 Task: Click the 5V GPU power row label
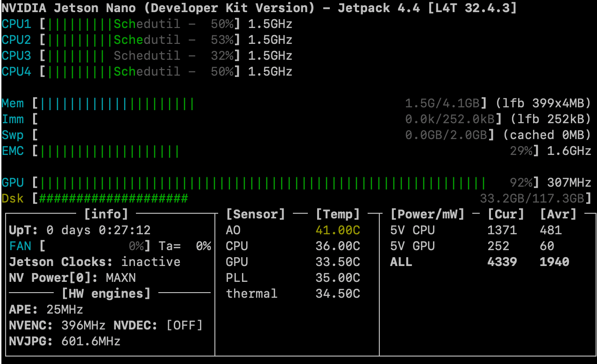pyautogui.click(x=412, y=246)
